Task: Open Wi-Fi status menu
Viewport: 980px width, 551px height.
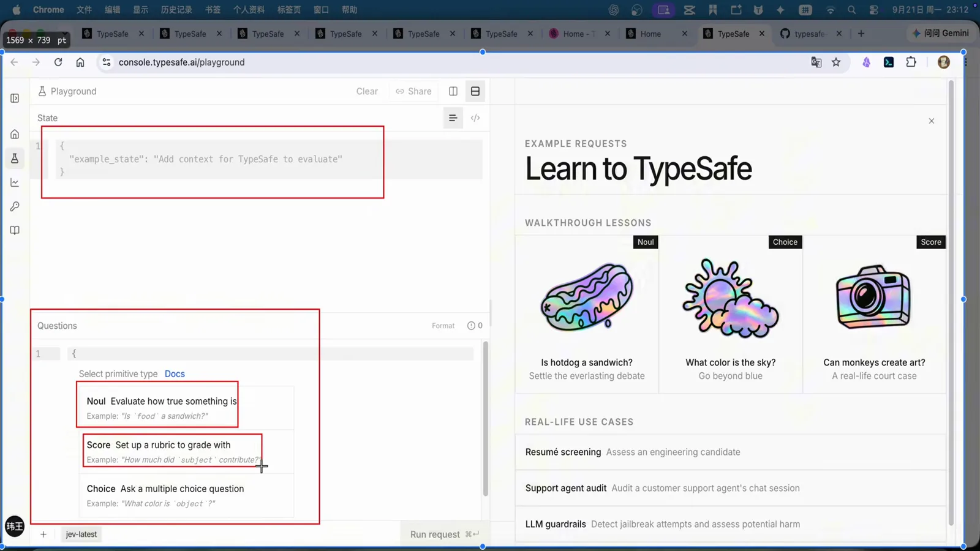Action: click(831, 10)
